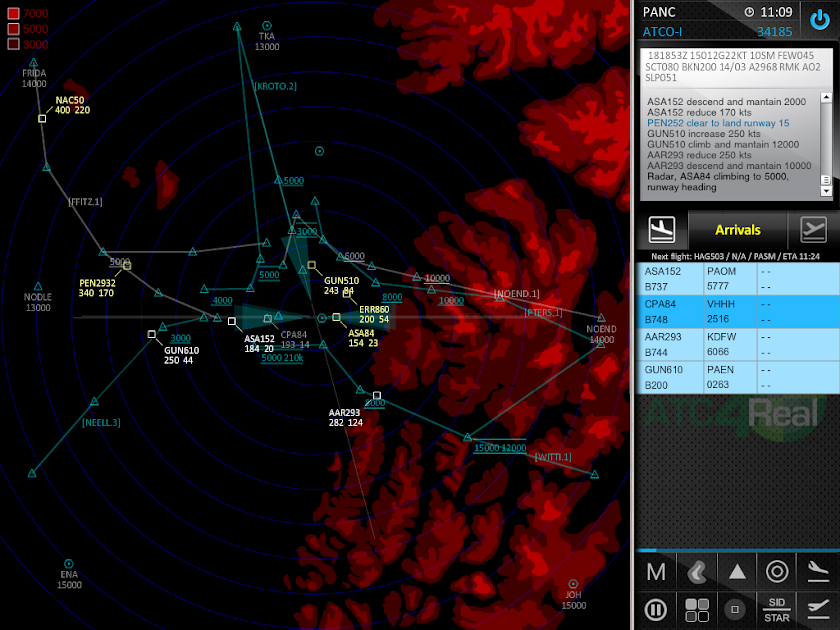Select GUN610 row in arrivals list

(738, 377)
